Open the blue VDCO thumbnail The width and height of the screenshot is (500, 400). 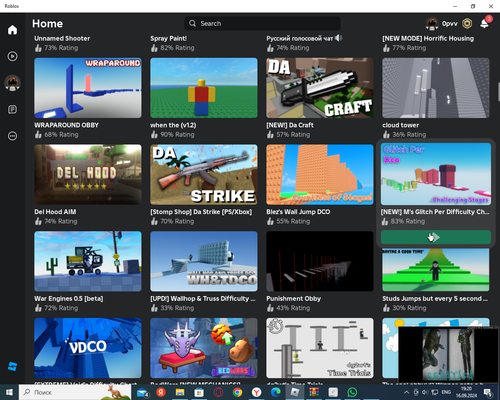pyautogui.click(x=88, y=348)
